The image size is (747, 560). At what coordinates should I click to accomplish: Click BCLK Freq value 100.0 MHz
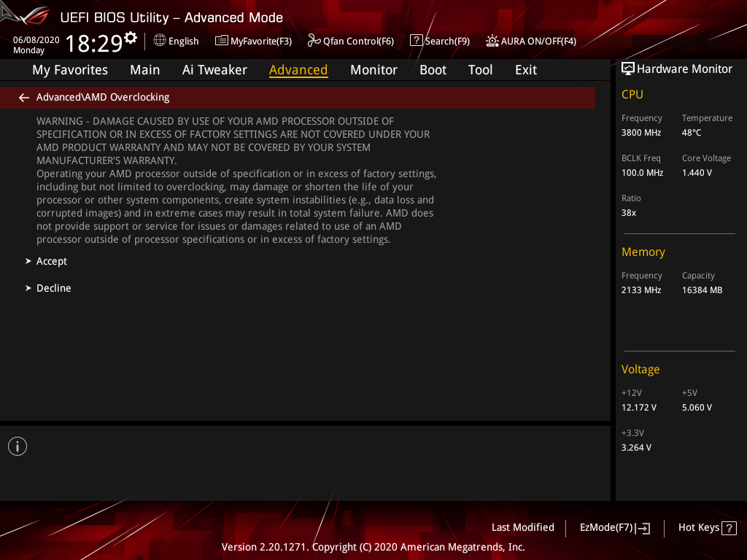[x=642, y=173]
